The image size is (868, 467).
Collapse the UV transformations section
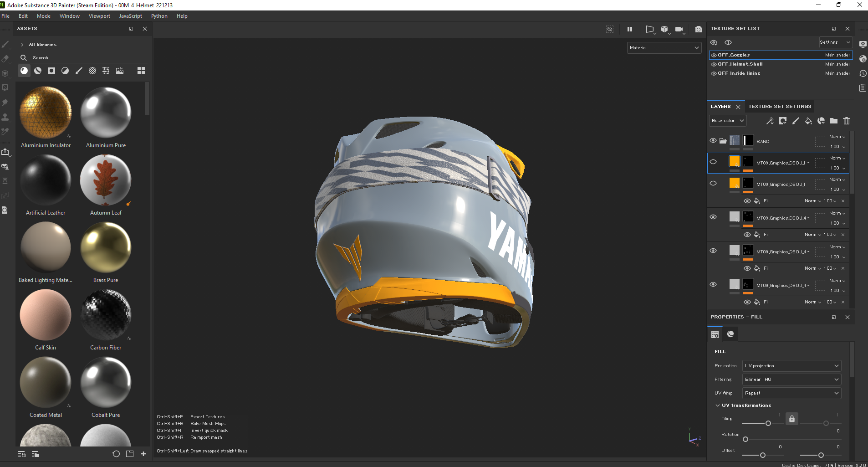(x=718, y=405)
